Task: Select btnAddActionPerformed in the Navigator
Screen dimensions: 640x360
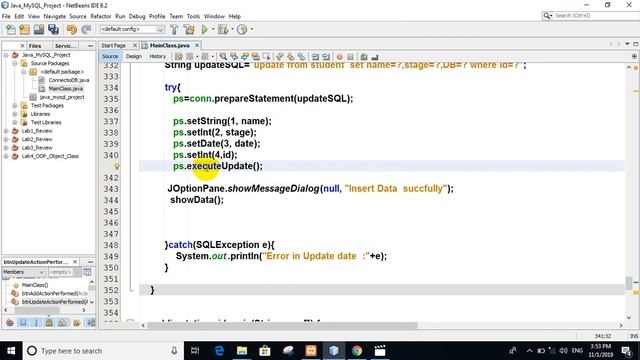Action: pos(54,293)
